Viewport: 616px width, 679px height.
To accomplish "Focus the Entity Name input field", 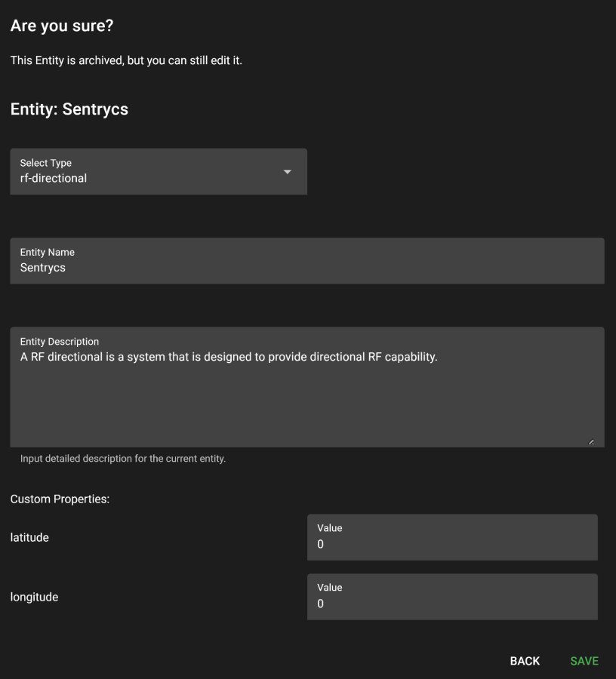I will click(x=307, y=261).
